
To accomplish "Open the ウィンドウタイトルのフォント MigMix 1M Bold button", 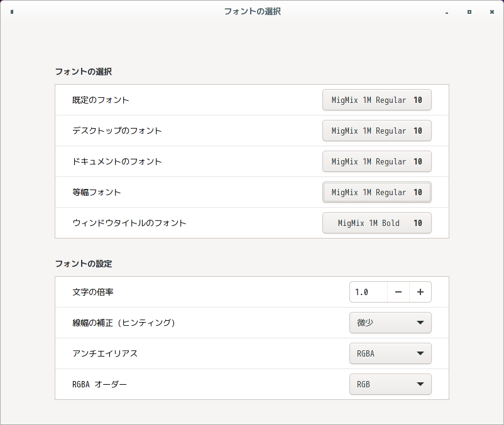I will click(x=376, y=223).
